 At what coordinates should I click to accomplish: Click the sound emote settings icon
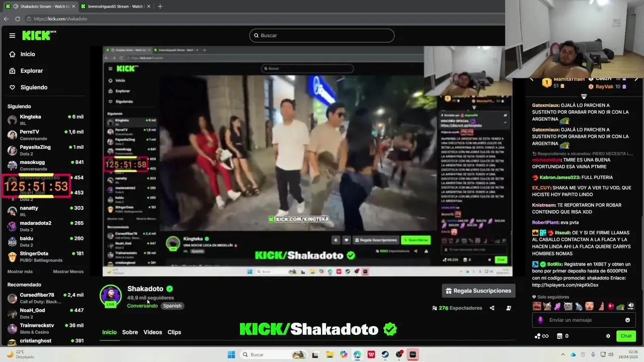pos(631,306)
